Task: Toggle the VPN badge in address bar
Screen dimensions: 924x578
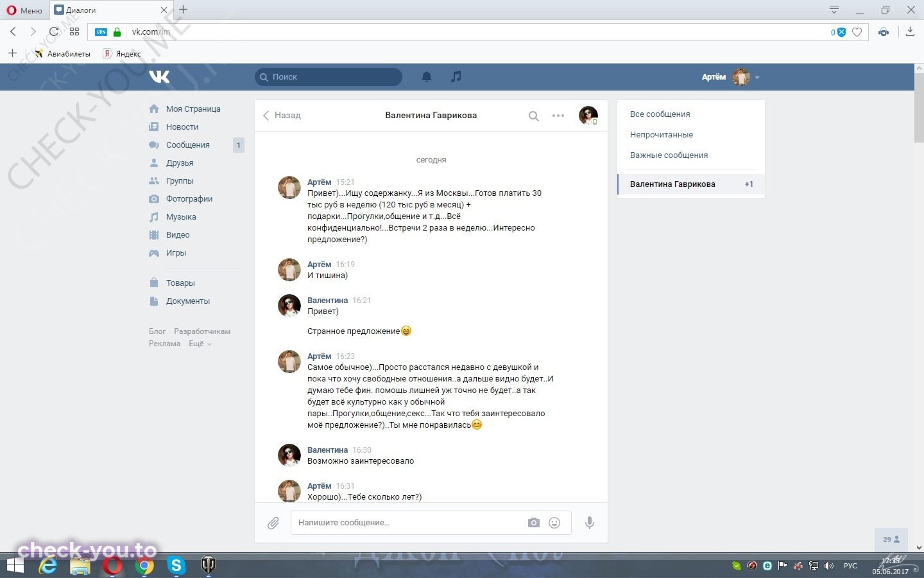Action: [101, 32]
